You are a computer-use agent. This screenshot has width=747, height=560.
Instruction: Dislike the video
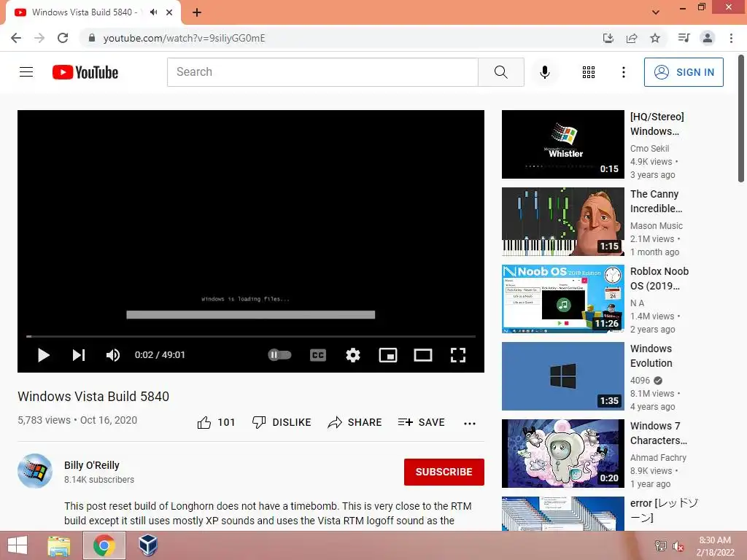[282, 422]
